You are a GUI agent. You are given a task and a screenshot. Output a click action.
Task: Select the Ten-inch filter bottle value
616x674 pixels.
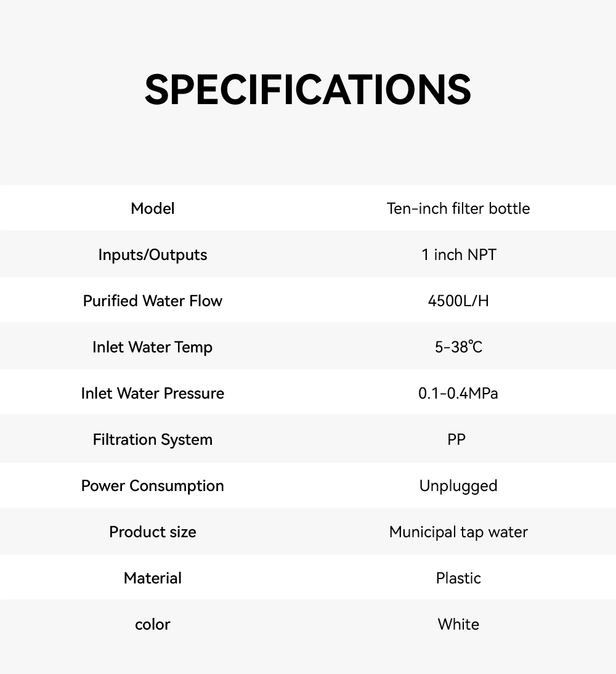pyautogui.click(x=458, y=209)
